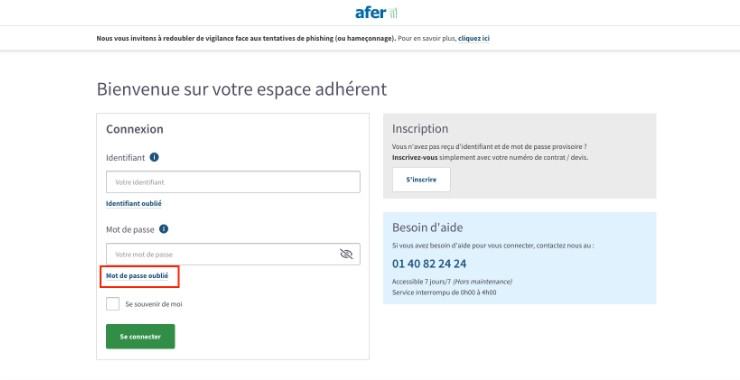Toggle password visibility eye icon

tap(346, 254)
